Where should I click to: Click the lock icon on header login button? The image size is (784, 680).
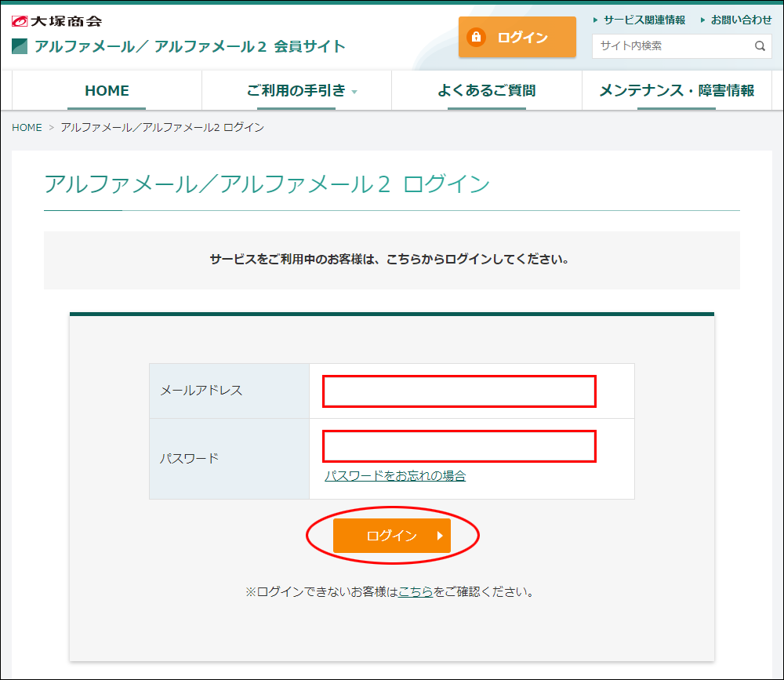476,37
